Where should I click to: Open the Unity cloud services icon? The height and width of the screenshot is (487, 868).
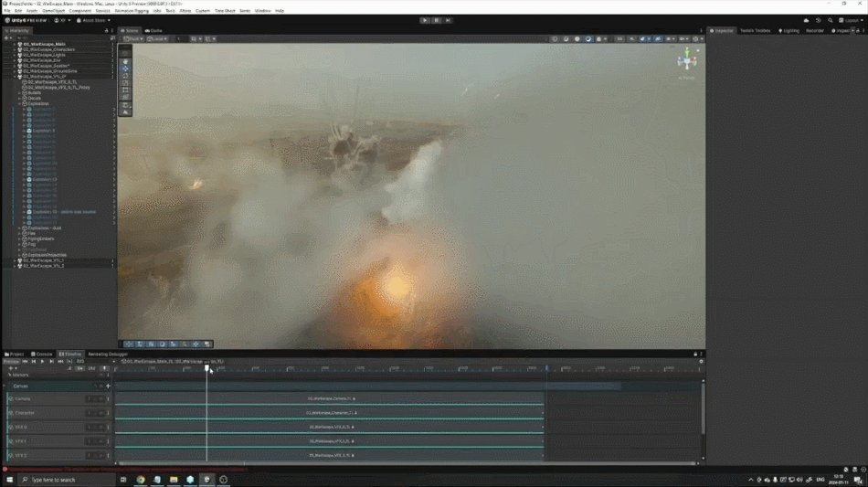[x=806, y=19]
